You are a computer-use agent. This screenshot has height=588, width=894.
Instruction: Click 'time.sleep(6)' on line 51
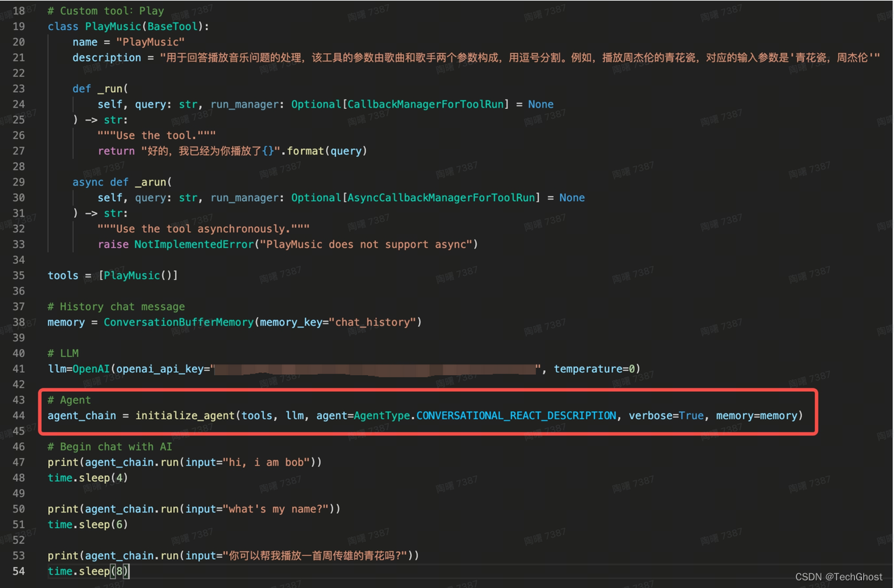88,524
